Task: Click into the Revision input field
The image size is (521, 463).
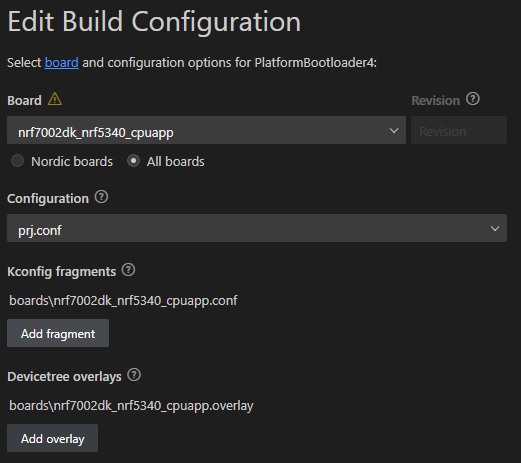Action: 459,130
